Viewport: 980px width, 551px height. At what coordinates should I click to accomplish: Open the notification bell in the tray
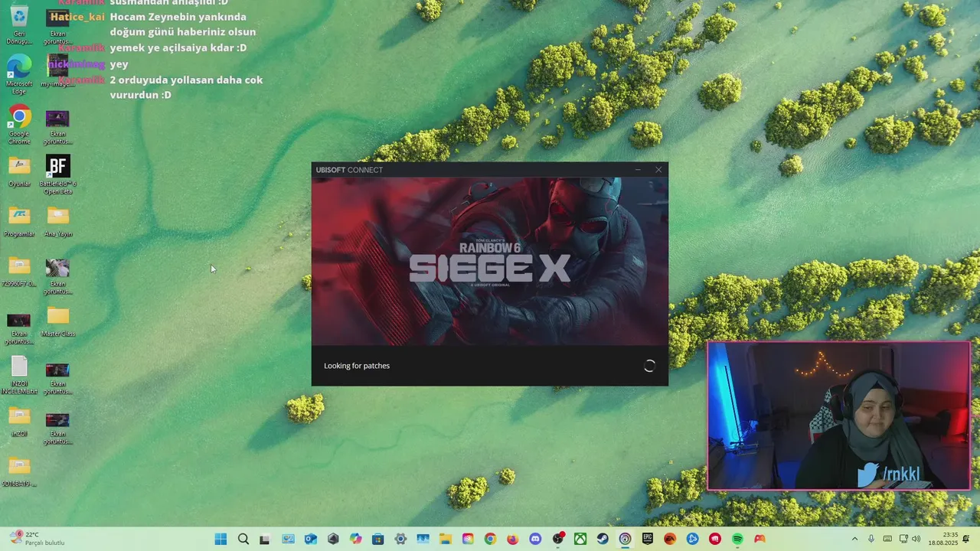click(967, 539)
